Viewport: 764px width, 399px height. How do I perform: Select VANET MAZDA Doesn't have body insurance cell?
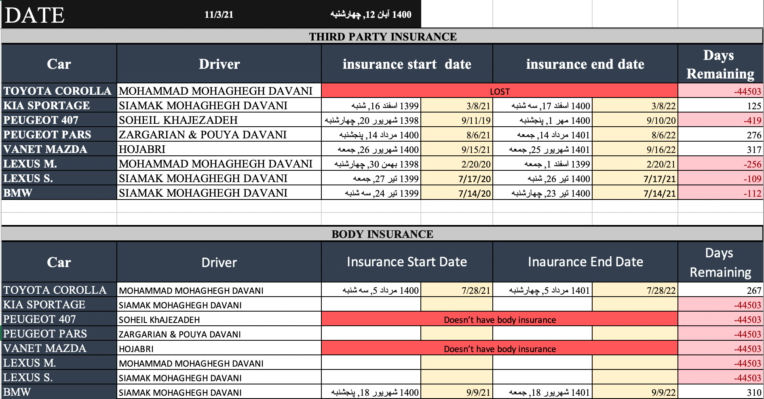[x=499, y=349]
